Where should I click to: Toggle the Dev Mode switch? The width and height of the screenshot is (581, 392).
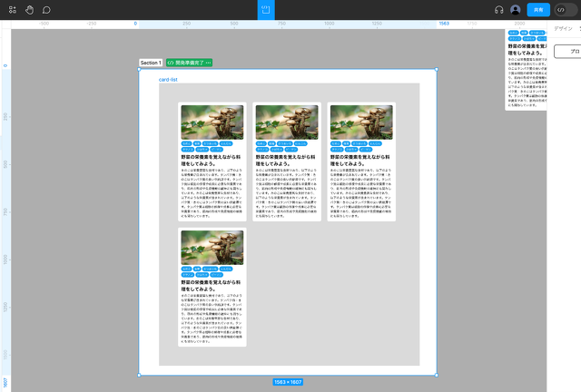(565, 10)
